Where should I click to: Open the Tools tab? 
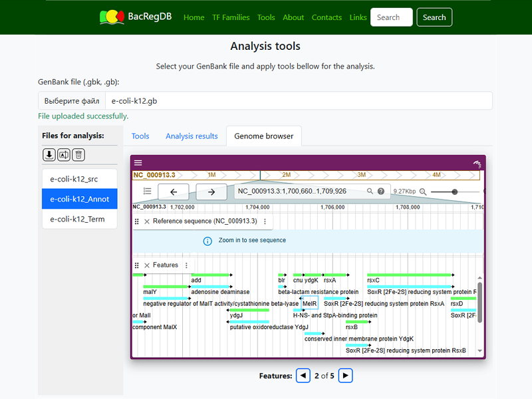click(x=140, y=136)
